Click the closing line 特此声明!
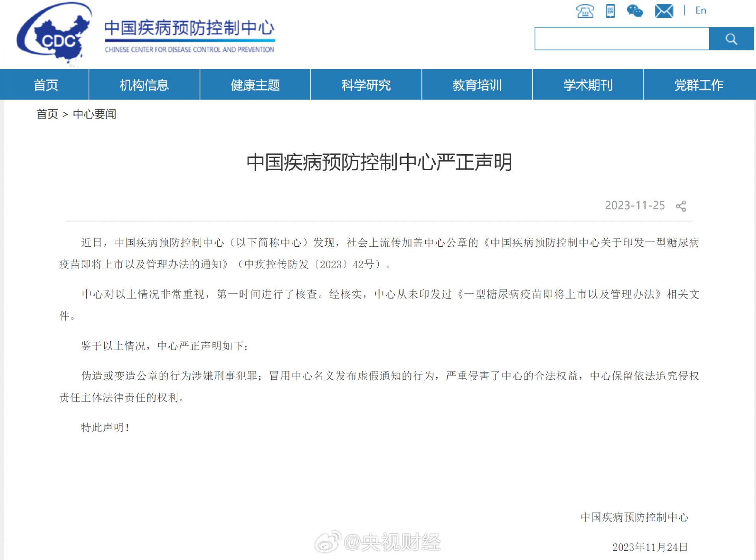 click(106, 427)
